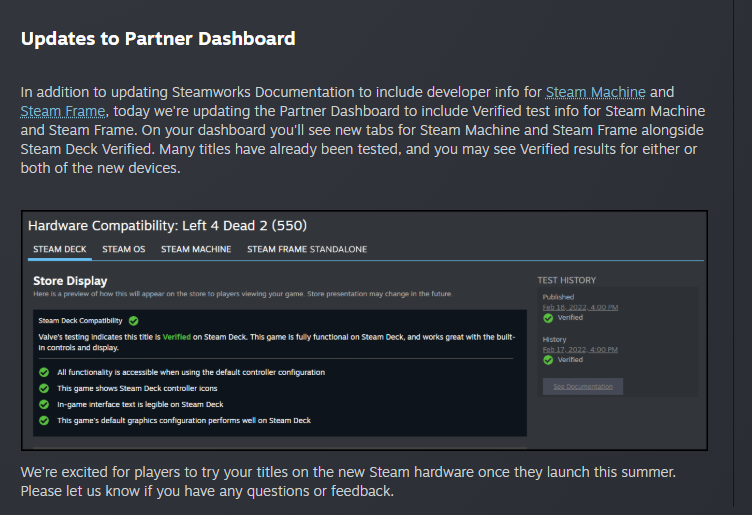
Task: Open the STEAM FRAME STANDALONE tab
Action: tap(307, 249)
